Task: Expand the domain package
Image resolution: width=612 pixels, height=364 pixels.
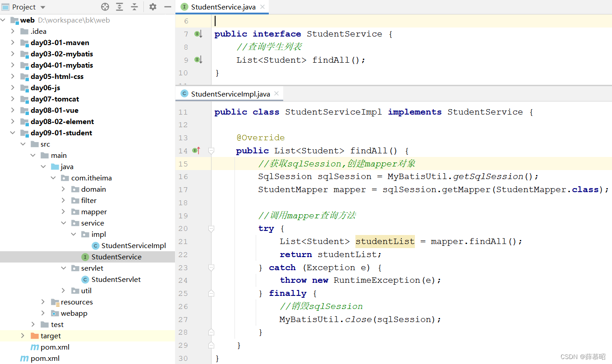Action: pyautogui.click(x=64, y=189)
